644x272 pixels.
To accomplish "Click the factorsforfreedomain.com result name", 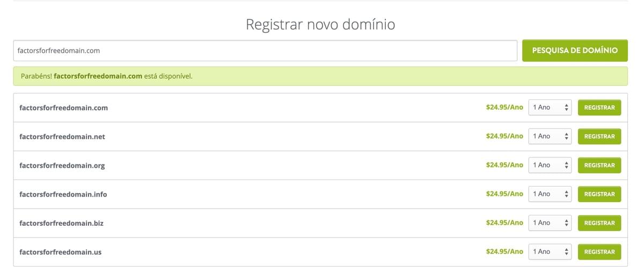I will click(63, 108).
